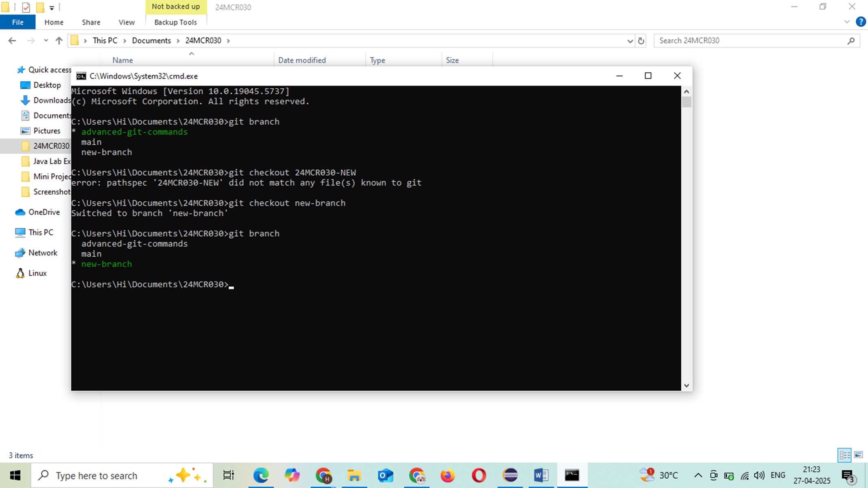Click This PC in the address breadcrumb
Screen dimensions: 868x488
pos(105,41)
